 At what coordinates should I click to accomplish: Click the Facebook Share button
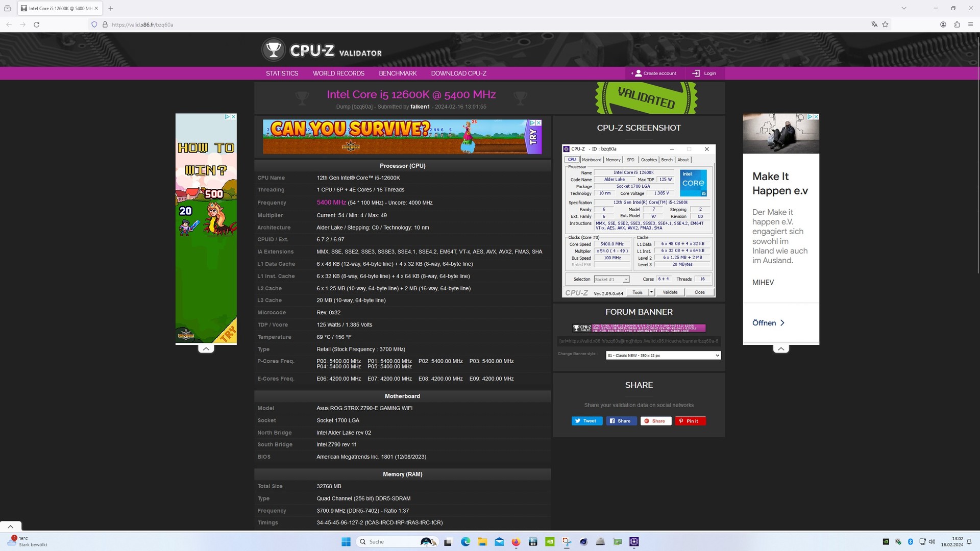621,421
